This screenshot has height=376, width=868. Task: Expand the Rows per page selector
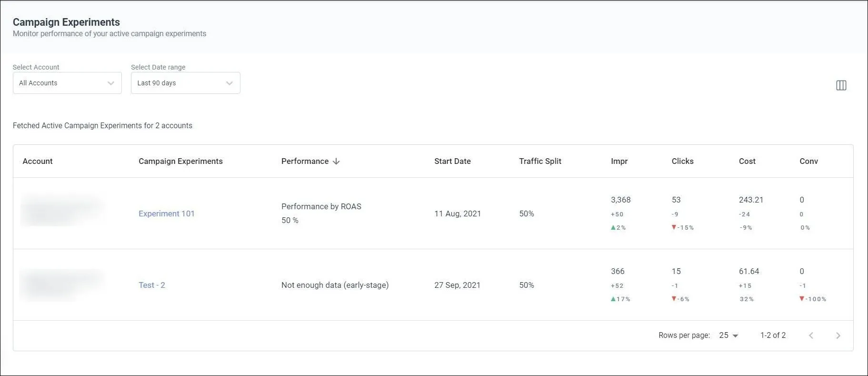pyautogui.click(x=728, y=335)
